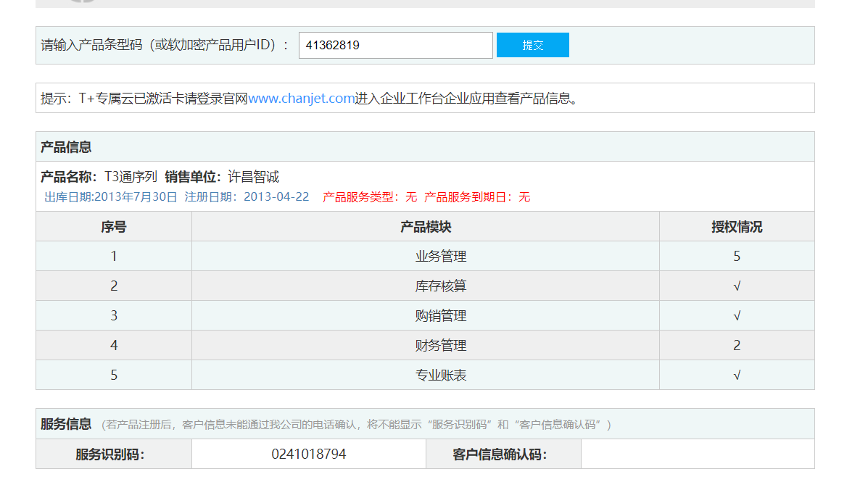868x490 pixels.
Task: Click the red 产品服务类型：无 text
Action: 370,197
